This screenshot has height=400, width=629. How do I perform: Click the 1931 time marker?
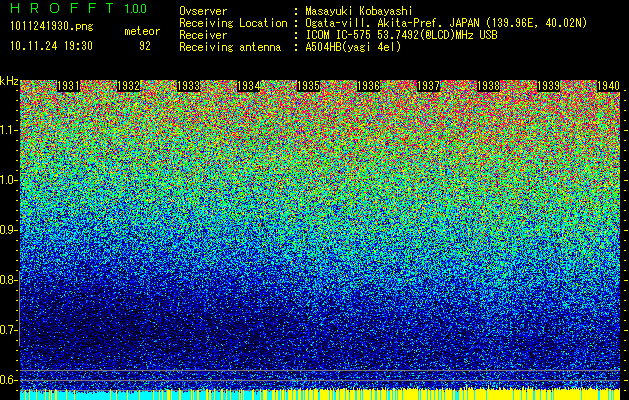click(69, 86)
